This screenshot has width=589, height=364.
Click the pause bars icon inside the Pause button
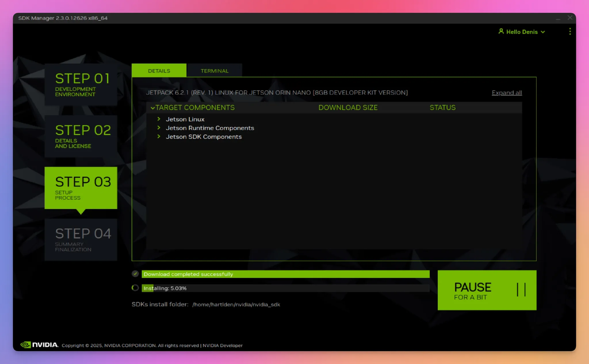coord(522,290)
